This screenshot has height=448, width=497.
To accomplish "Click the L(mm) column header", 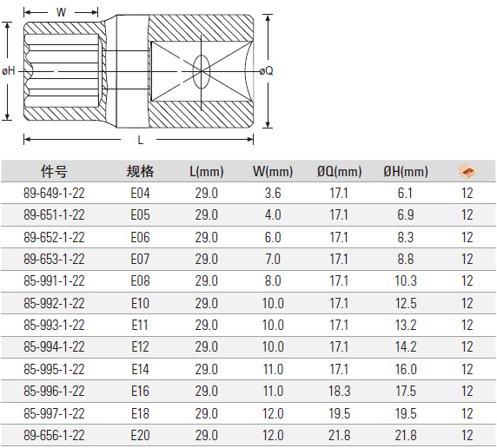I will pyautogui.click(x=206, y=171).
